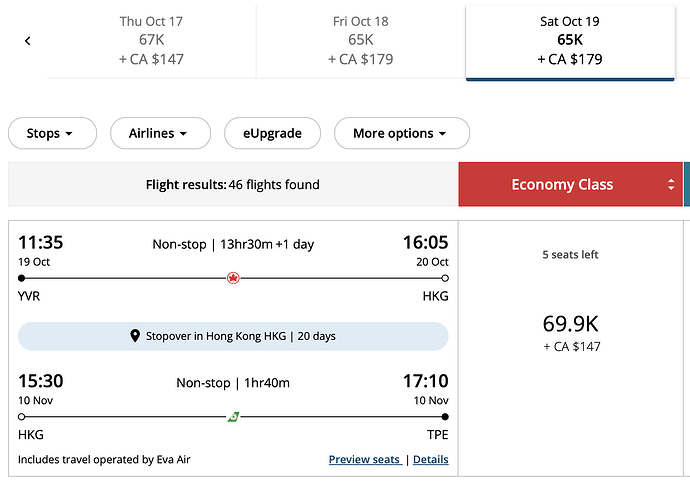The width and height of the screenshot is (690, 483).
Task: Click the stopover location pin icon
Action: (135, 336)
